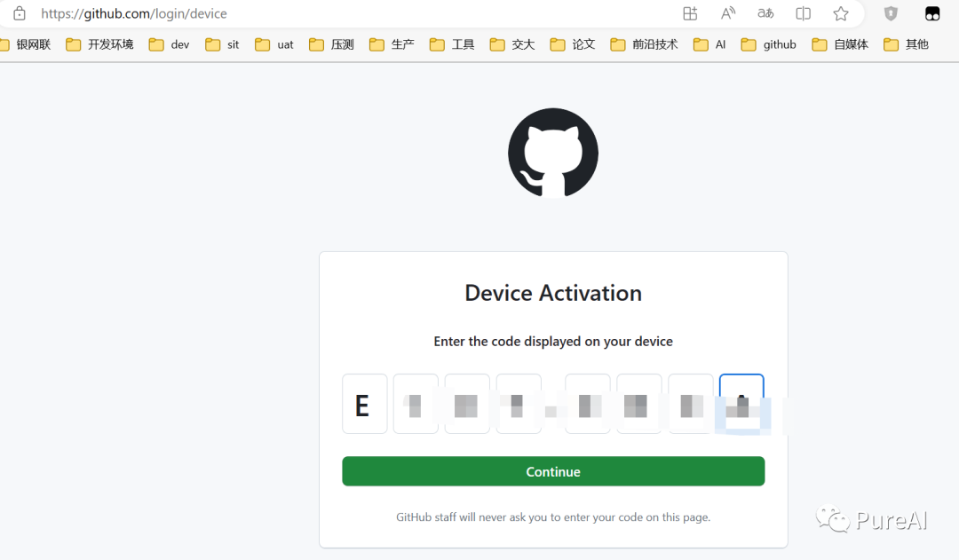Image resolution: width=959 pixels, height=560 pixels.
Task: Click the site security lock icon
Action: click(19, 13)
